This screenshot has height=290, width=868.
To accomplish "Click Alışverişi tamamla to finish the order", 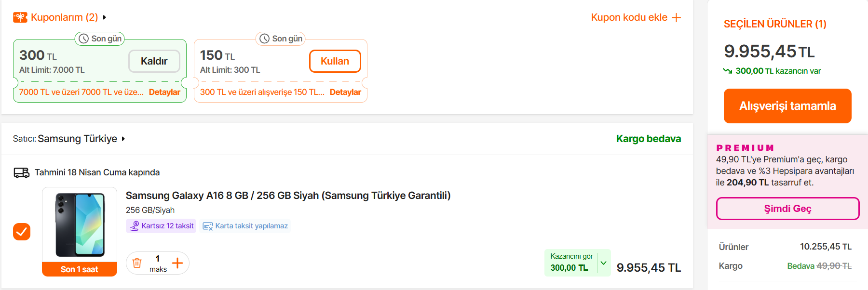I will 787,106.
